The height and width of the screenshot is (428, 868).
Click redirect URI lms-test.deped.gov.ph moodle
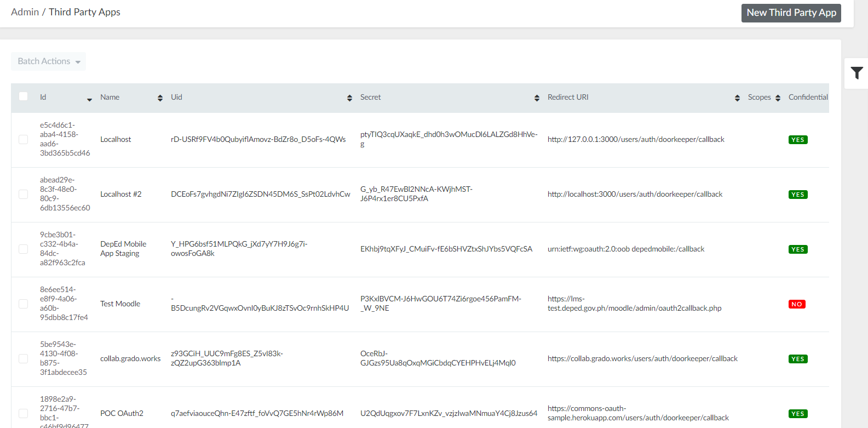pos(634,304)
